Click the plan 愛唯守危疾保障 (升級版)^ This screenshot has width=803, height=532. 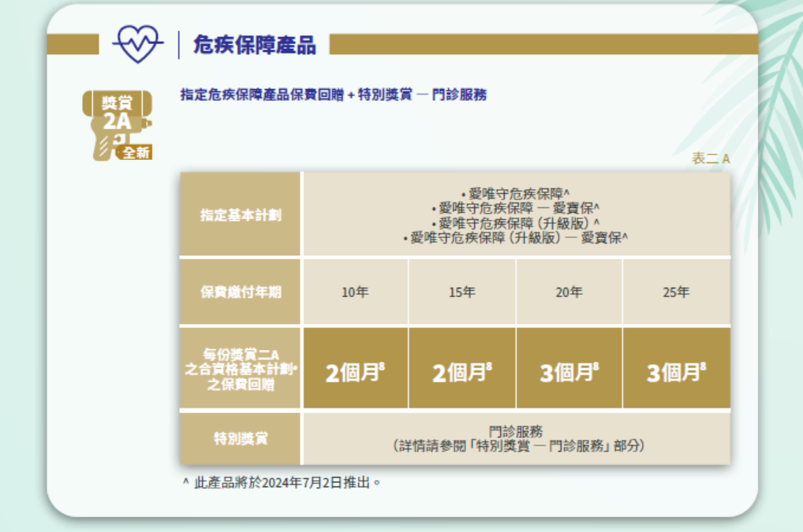(x=516, y=223)
